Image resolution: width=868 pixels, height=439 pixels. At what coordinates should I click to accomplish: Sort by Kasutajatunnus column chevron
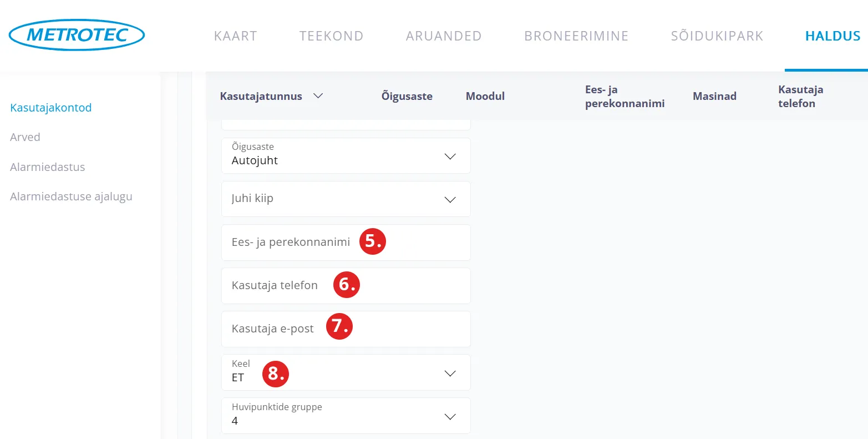(318, 96)
